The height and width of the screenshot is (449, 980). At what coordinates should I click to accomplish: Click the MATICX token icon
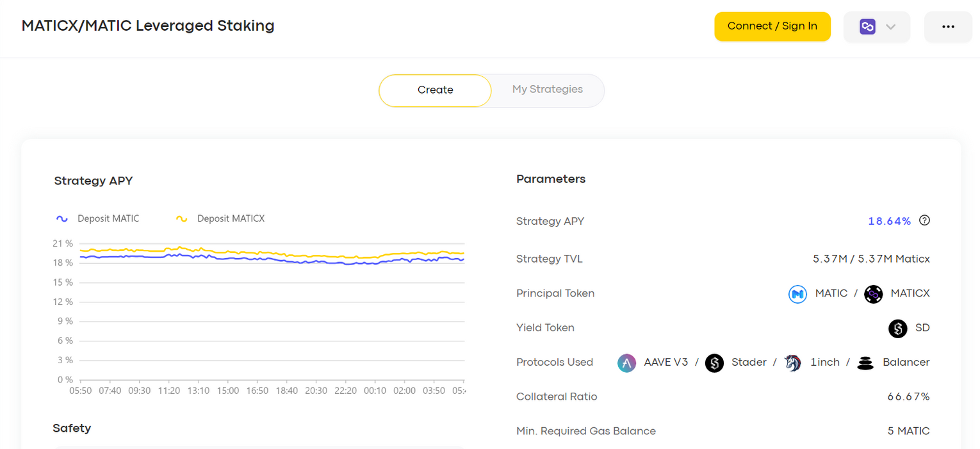coord(873,294)
